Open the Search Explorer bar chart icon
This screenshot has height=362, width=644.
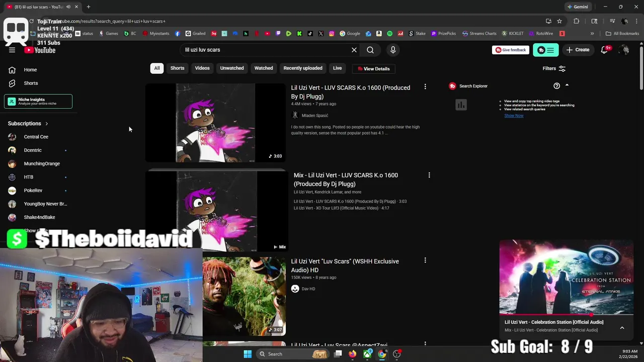(x=461, y=105)
